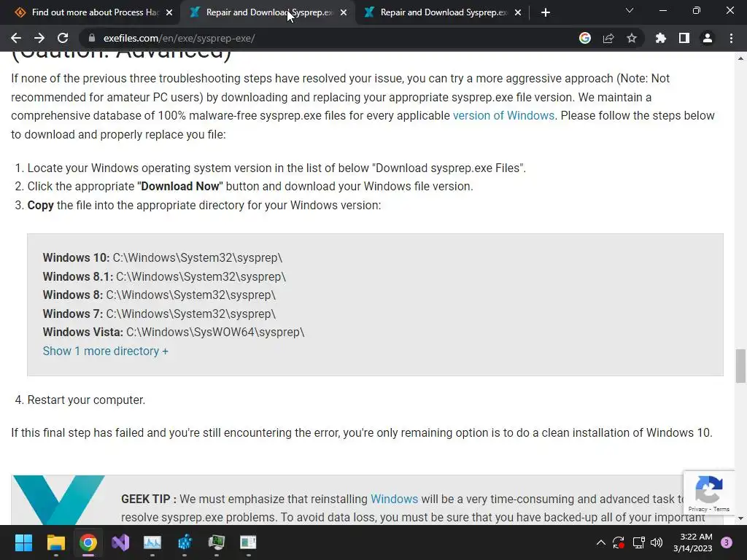The width and height of the screenshot is (747, 560).
Task: Open a new browser tab
Action: pos(546,12)
